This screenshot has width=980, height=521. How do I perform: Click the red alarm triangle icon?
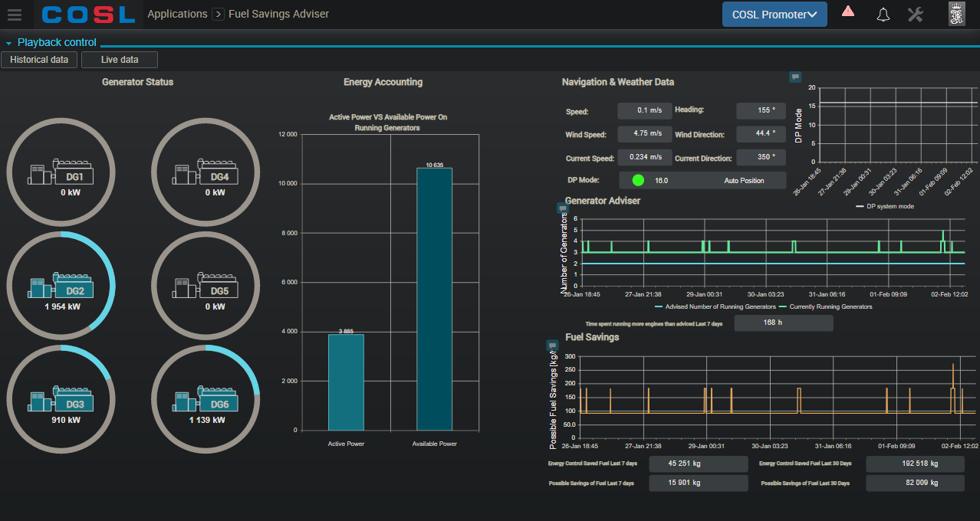pos(848,11)
